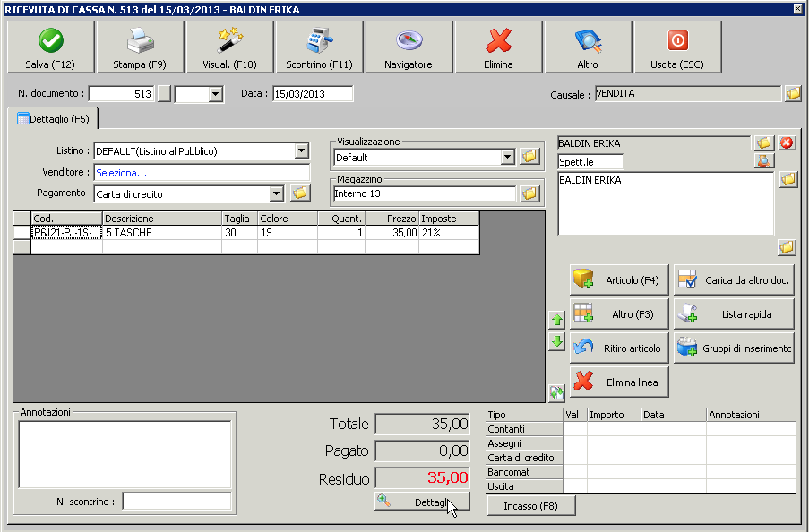Open folder icon in Magazzino group
The width and height of the screenshot is (809, 532).
pos(529,193)
